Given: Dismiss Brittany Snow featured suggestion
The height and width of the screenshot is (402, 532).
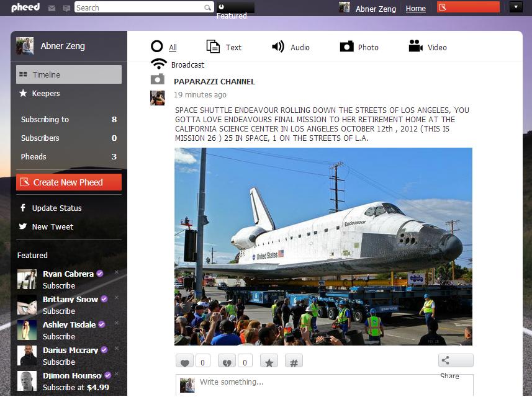Looking at the screenshot, I should 117,297.
